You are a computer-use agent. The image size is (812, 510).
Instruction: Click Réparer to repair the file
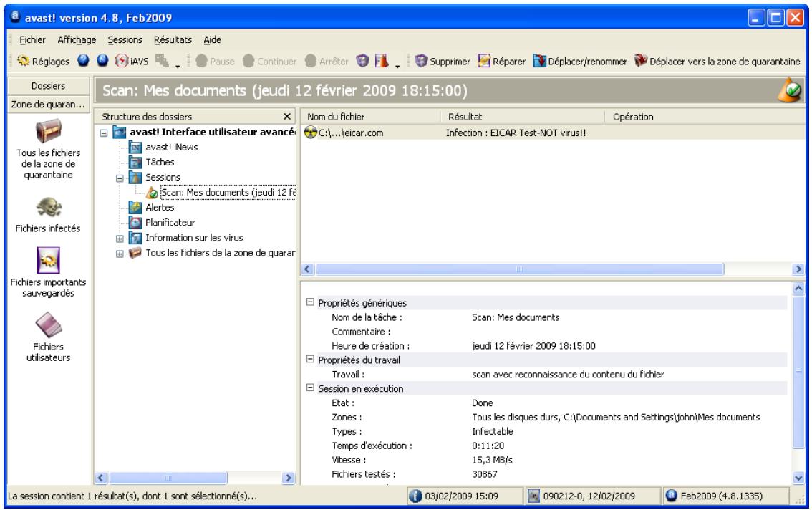coord(501,61)
